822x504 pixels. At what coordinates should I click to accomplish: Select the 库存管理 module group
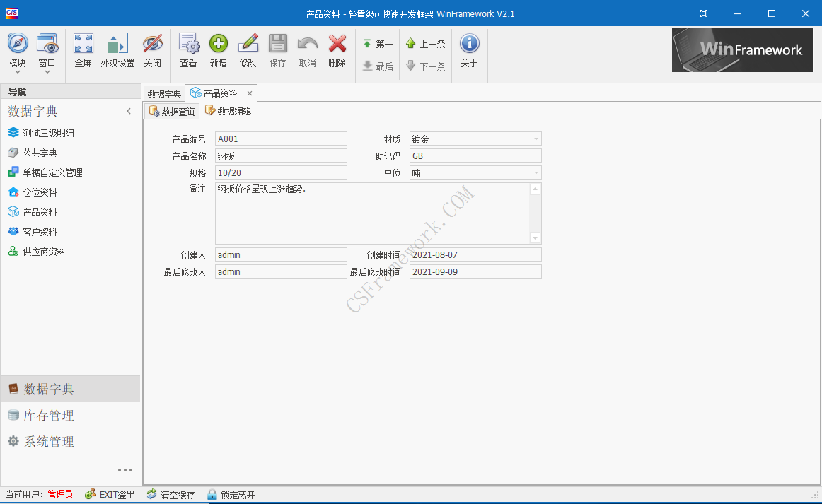point(71,415)
